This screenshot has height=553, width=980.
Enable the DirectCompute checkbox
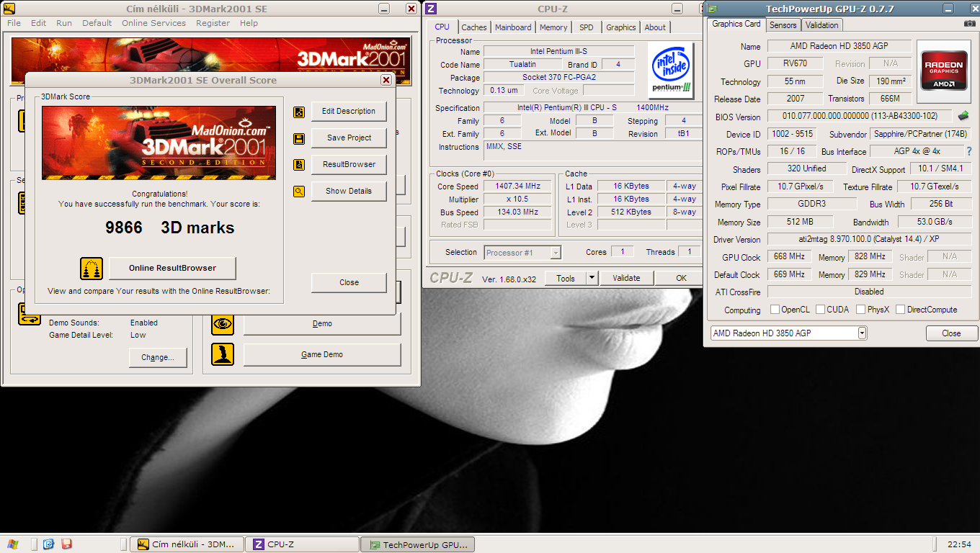tap(900, 310)
